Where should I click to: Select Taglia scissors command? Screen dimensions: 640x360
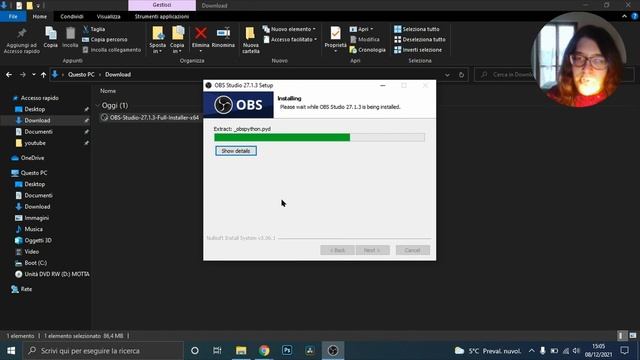[94, 29]
